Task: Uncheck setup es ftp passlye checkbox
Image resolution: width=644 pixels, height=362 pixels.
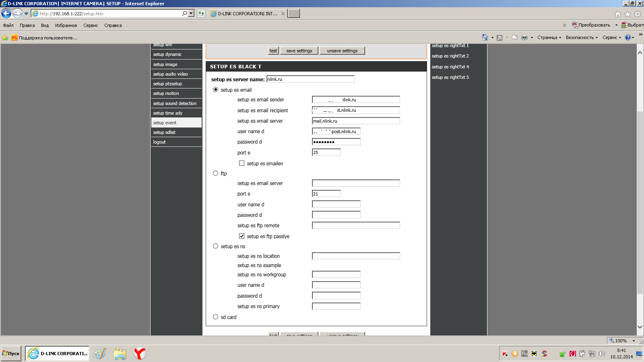Action: pos(242,236)
